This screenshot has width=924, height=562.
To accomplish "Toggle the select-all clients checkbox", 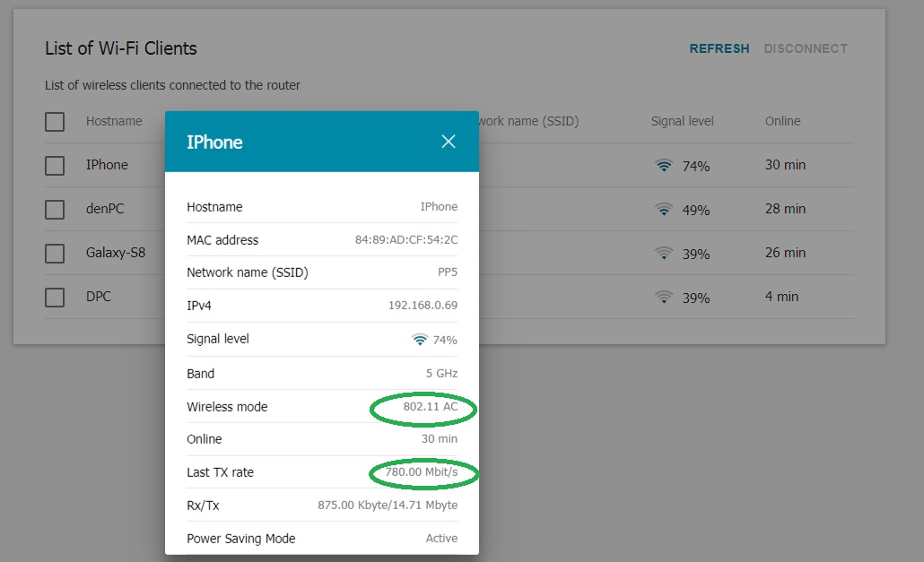I will point(55,121).
